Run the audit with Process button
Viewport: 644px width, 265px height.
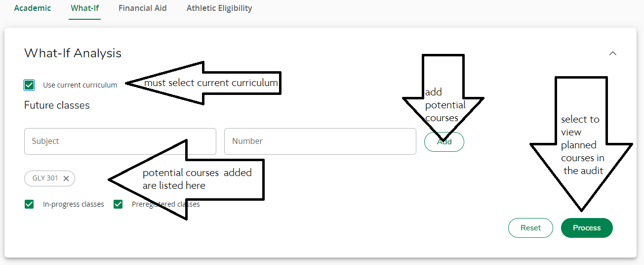[587, 228]
